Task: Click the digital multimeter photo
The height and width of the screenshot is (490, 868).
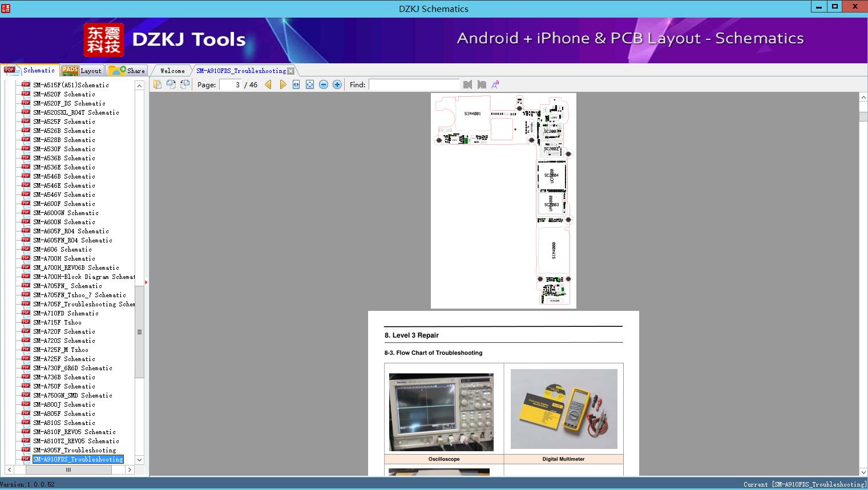Action: 564,408
